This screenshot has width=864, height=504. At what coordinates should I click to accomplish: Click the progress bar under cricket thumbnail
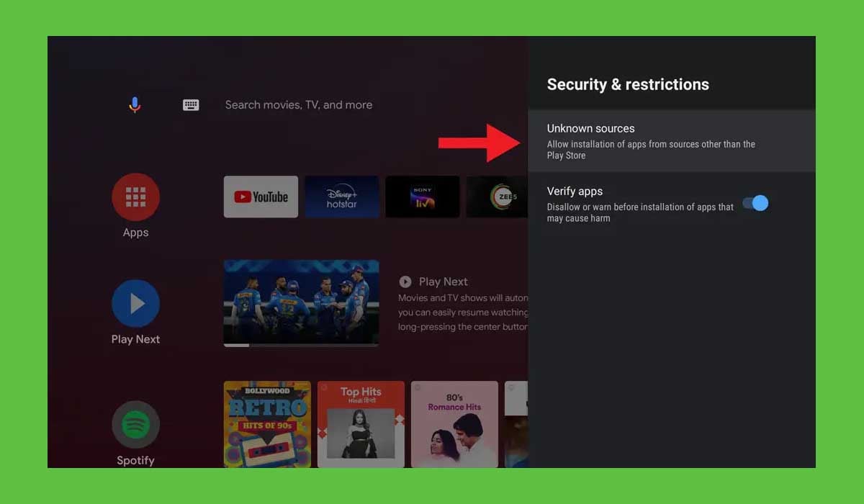pos(301,345)
